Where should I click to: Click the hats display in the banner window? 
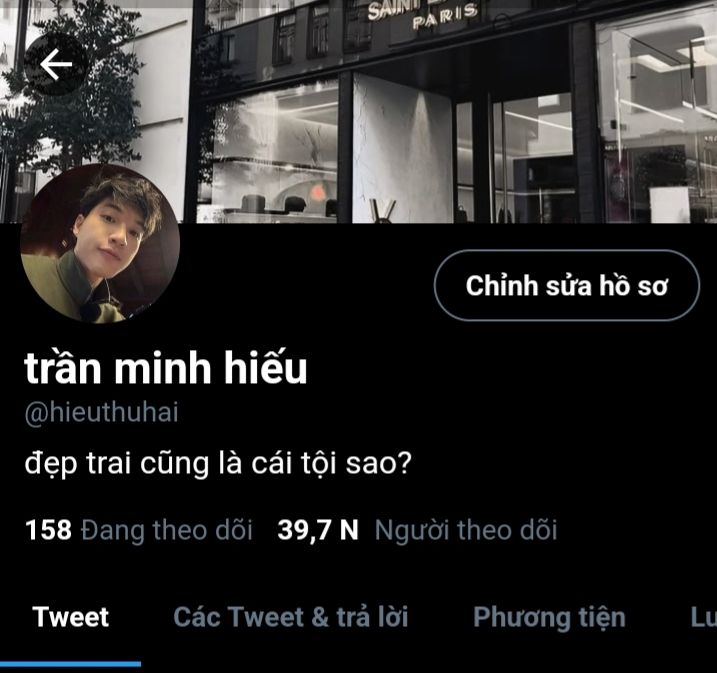point(287,203)
